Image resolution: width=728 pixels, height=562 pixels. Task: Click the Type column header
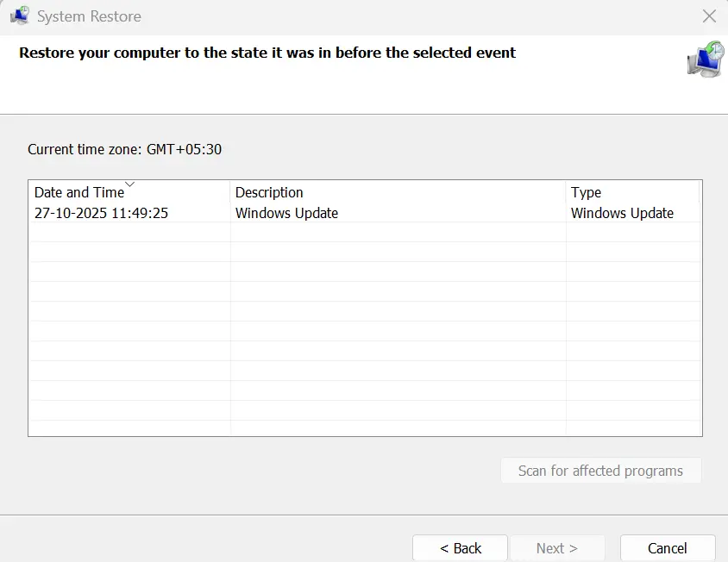tap(586, 192)
